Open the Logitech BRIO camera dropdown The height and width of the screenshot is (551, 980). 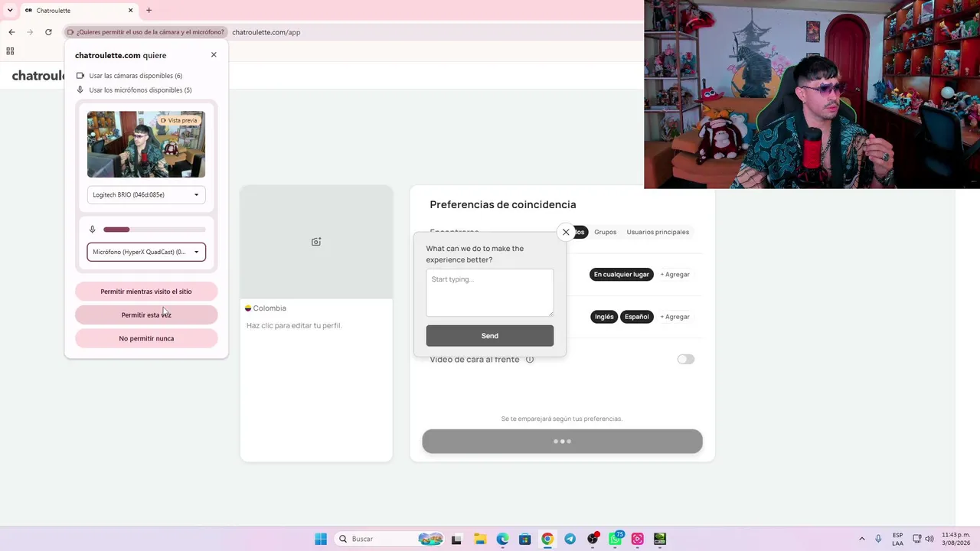coord(146,195)
